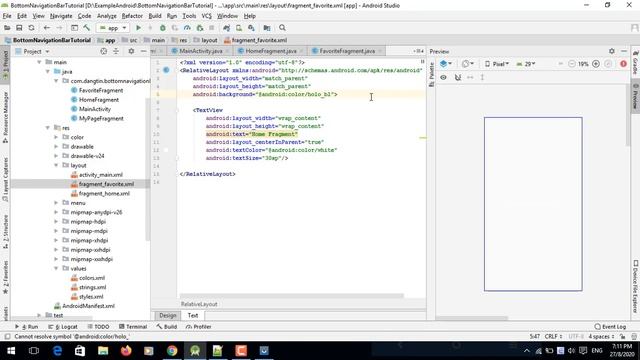Switch to the FavoriteFragment.java tab
Screen dimensions: 640x360
point(347,51)
